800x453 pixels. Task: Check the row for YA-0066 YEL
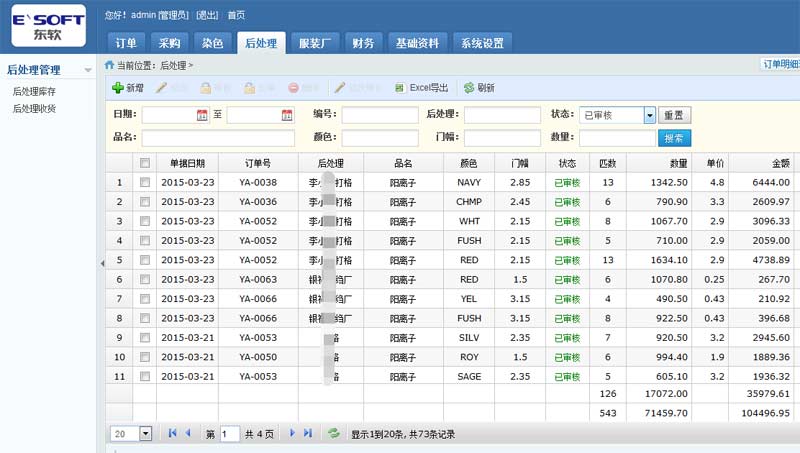tap(145, 298)
